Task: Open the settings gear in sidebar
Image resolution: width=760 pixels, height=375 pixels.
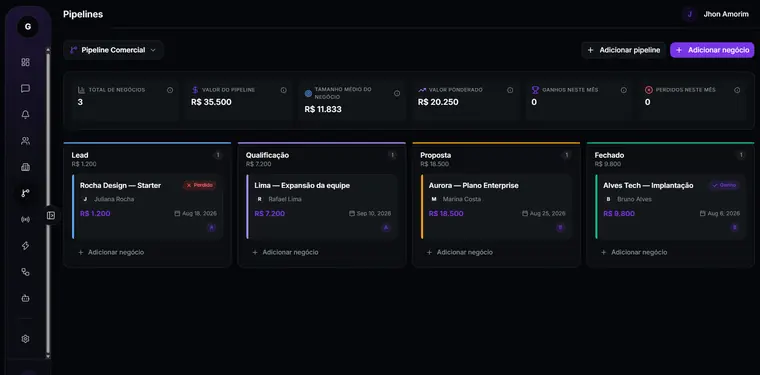Action: click(26, 339)
